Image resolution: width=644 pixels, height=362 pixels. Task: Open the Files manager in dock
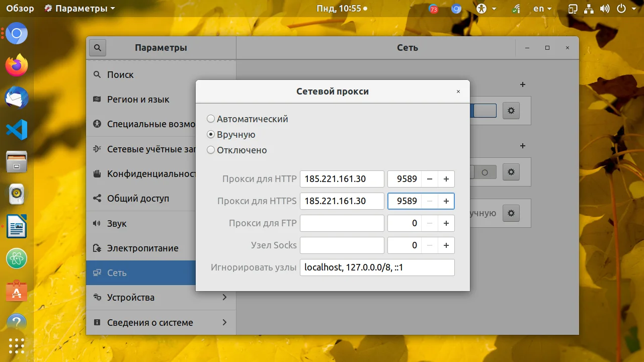click(17, 162)
